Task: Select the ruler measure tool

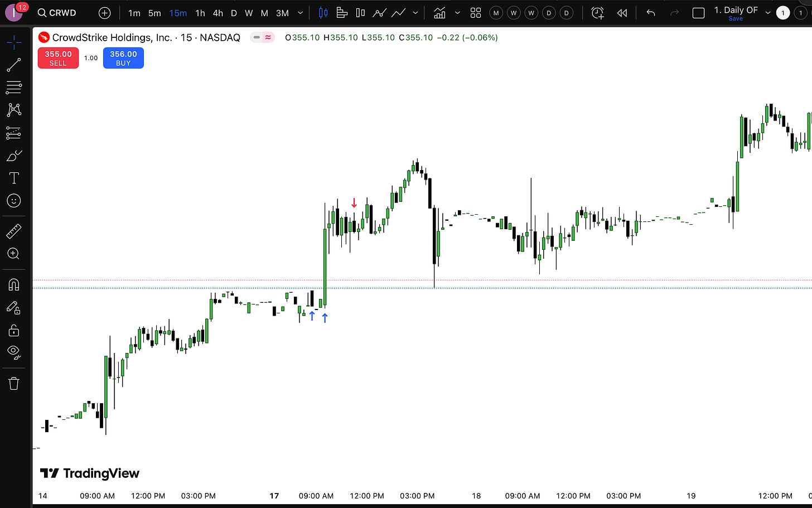Action: coord(14,231)
